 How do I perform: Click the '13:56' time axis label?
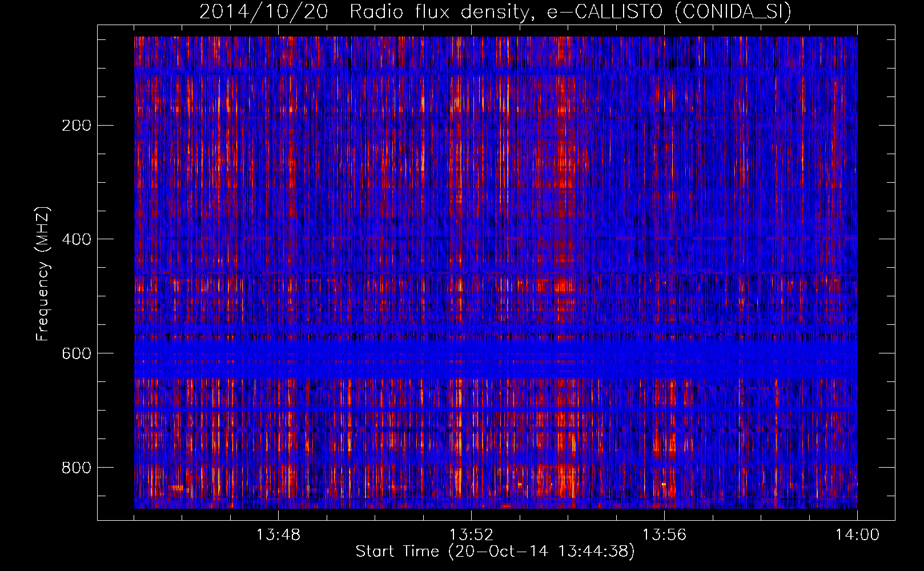(664, 535)
